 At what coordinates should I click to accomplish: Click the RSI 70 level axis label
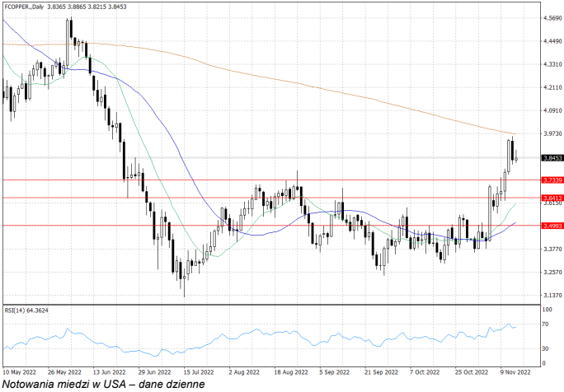coord(546,326)
